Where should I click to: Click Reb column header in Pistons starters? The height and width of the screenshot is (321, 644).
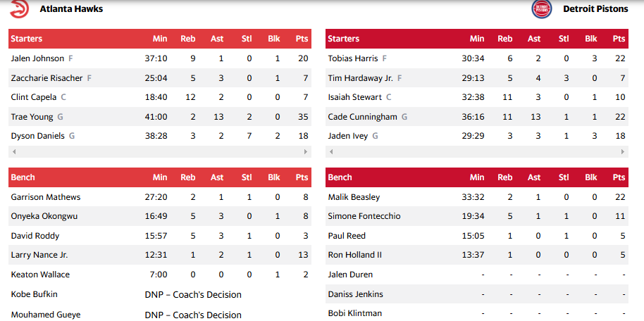click(x=505, y=39)
